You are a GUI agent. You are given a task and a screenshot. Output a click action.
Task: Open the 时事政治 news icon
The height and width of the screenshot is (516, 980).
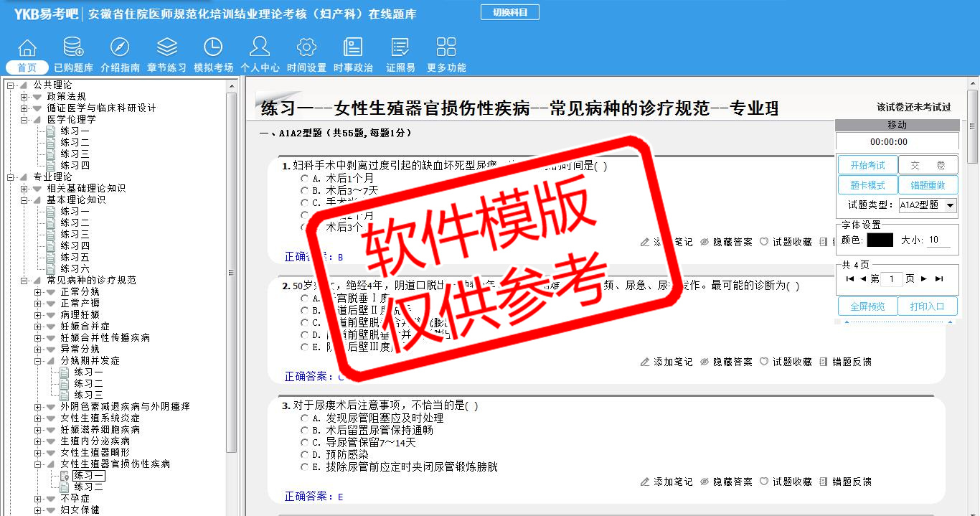click(x=353, y=48)
